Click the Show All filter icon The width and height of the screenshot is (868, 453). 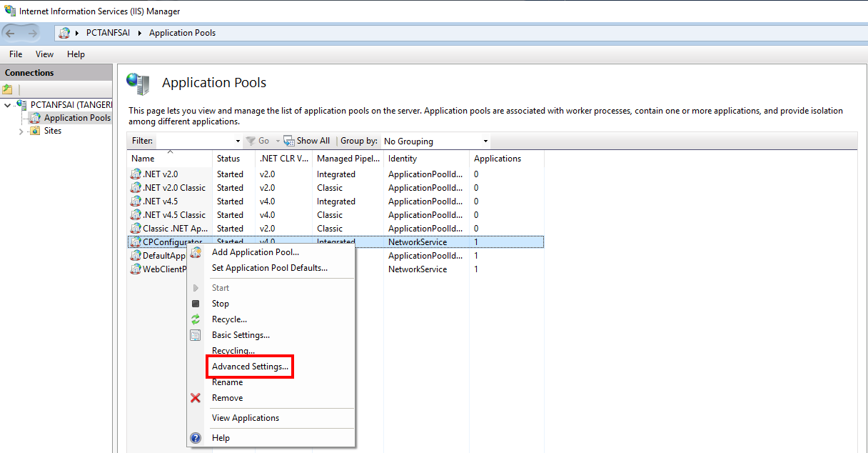[289, 141]
